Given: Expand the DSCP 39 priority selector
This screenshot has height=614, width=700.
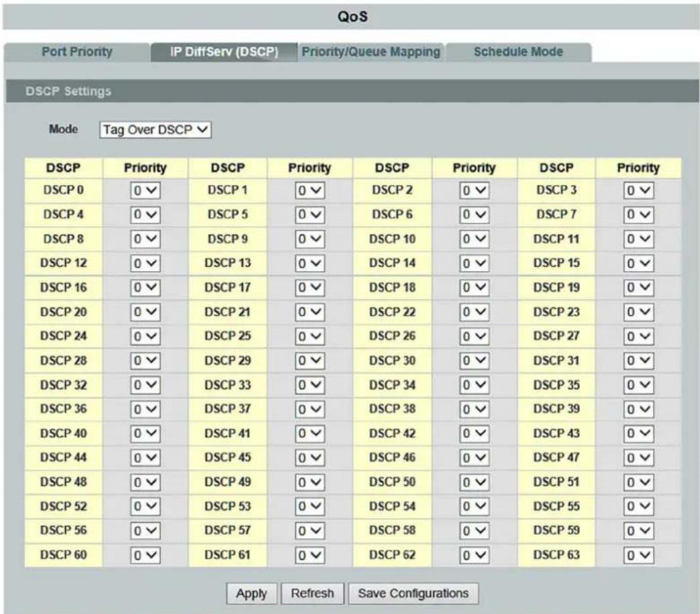Looking at the screenshot, I should 638,409.
